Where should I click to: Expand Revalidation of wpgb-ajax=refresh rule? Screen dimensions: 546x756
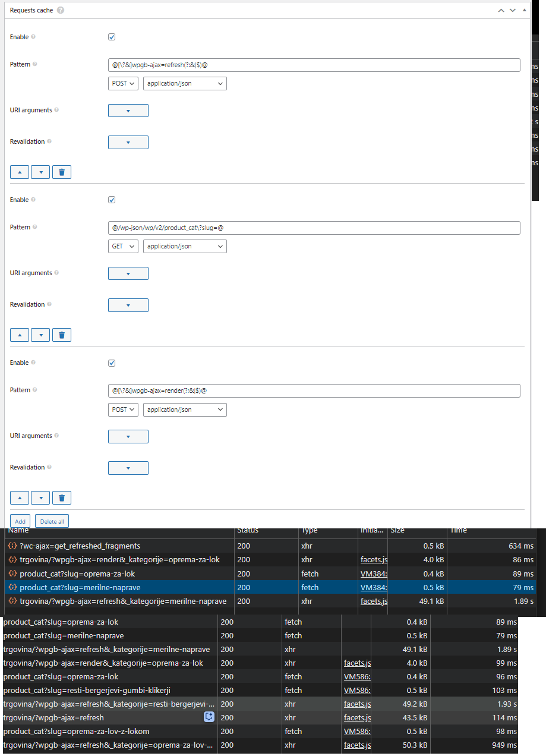(128, 143)
